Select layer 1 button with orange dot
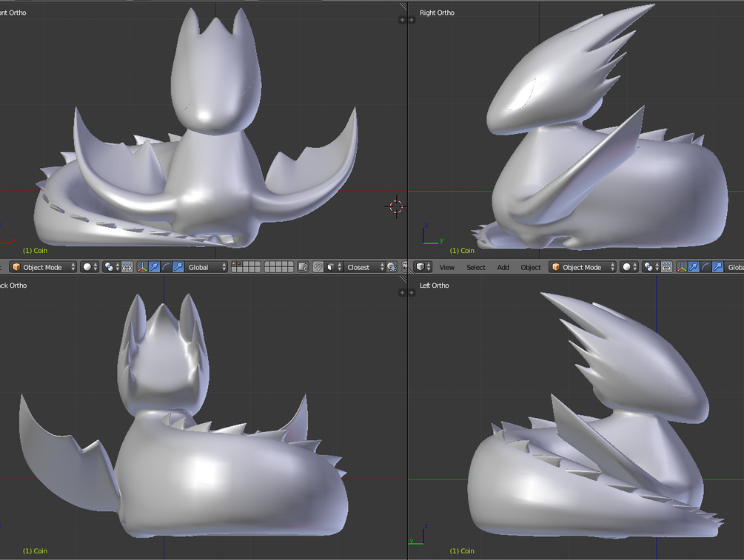 [x=234, y=264]
